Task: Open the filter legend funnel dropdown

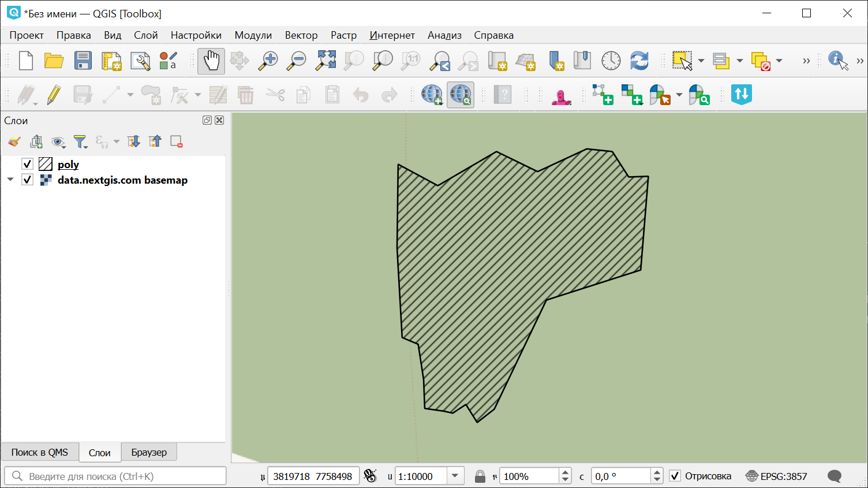Action: pyautogui.click(x=80, y=141)
